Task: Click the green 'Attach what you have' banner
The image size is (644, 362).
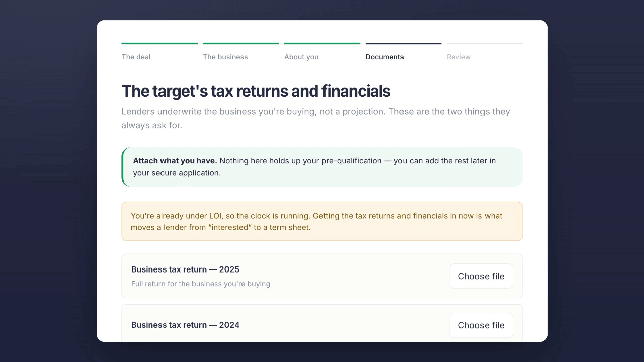Action: [x=322, y=167]
